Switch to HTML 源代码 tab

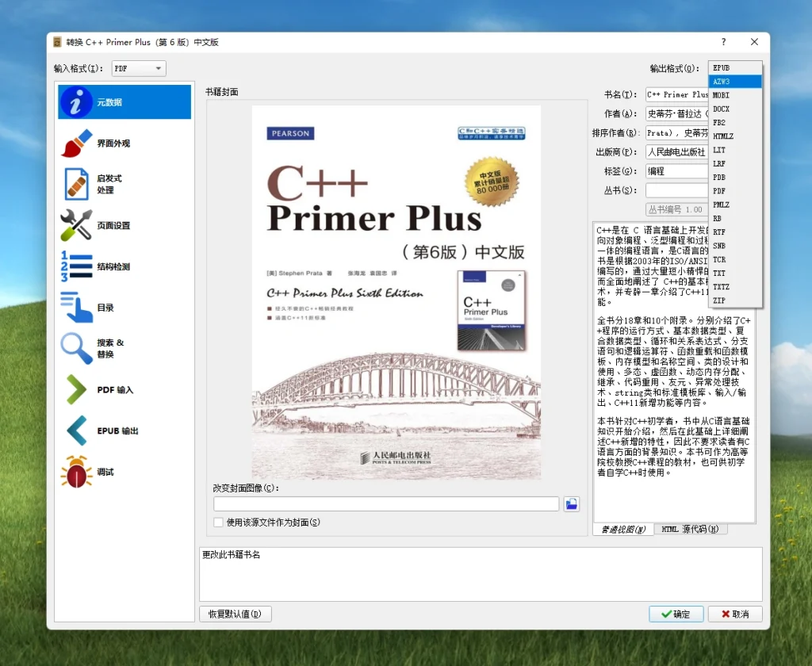pos(691,530)
